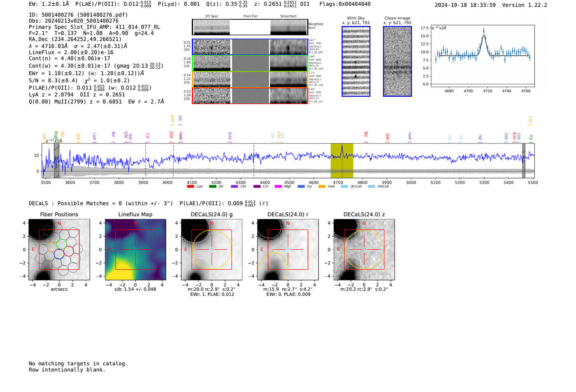Click the gray hatched band near 3540Å

click(x=57, y=161)
